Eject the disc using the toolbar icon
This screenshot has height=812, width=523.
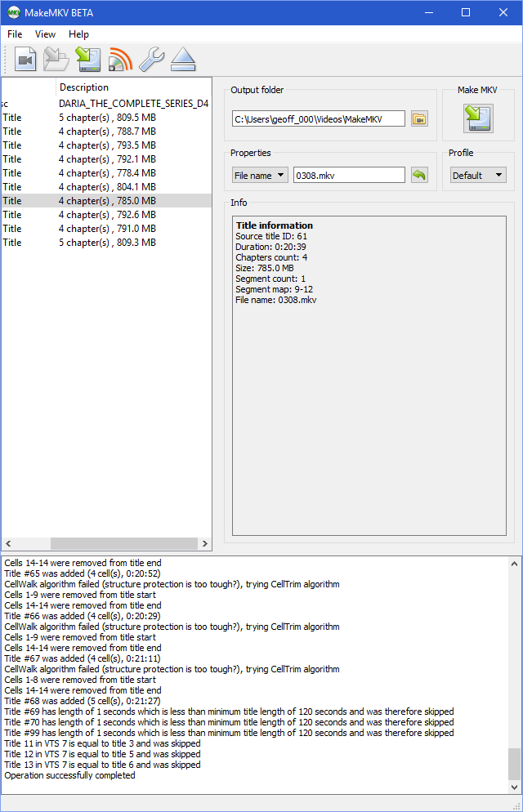183,60
